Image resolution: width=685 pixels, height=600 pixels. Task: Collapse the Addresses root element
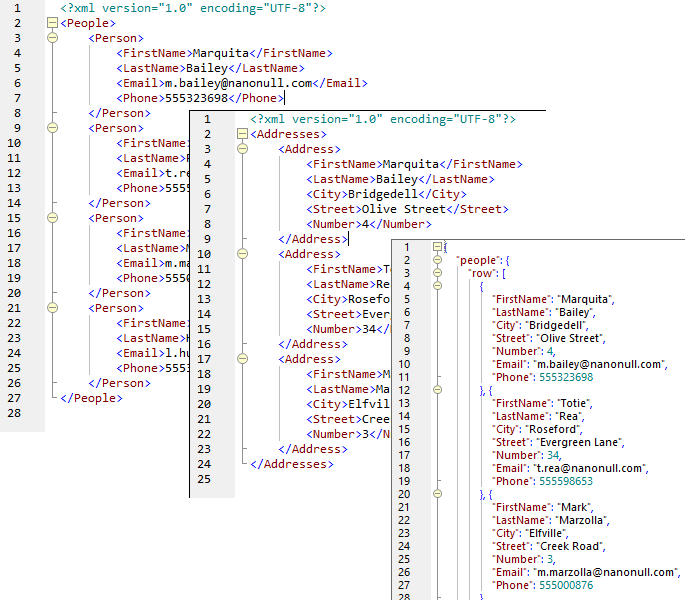242,134
